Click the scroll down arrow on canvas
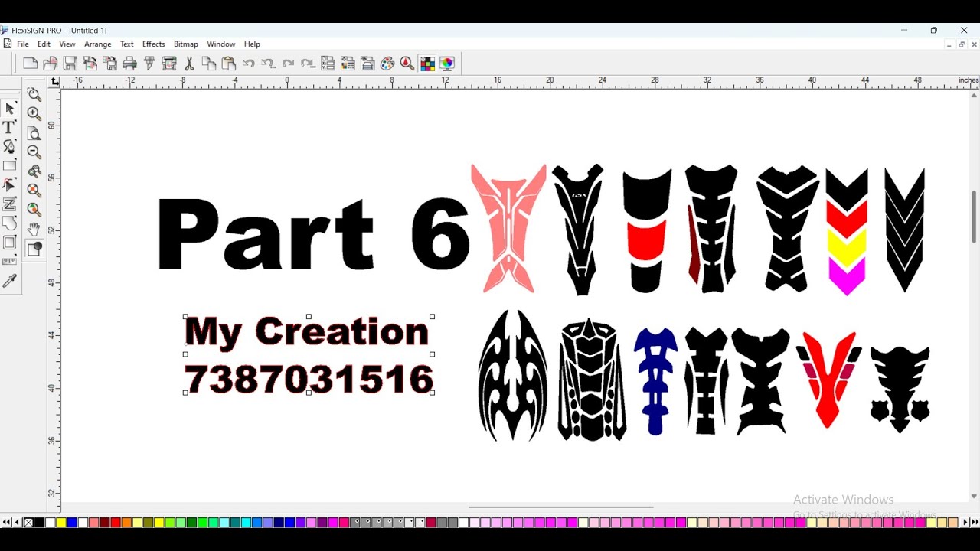 [974, 496]
